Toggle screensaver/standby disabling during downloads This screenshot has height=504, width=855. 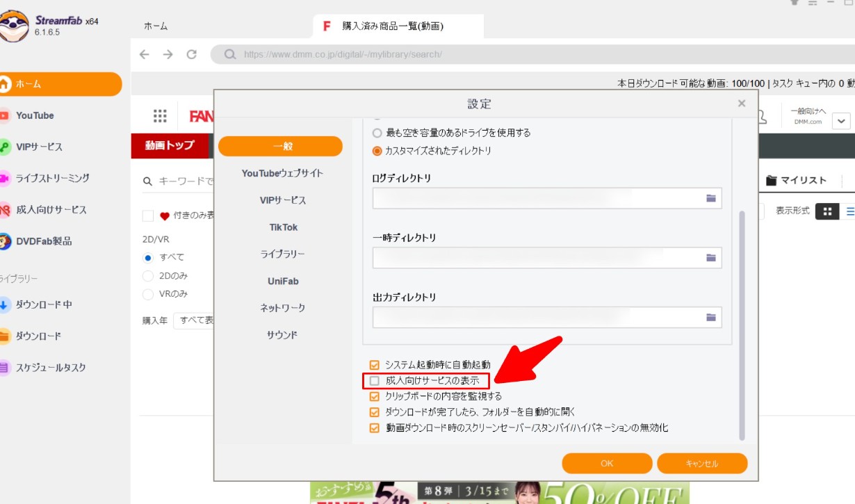375,428
